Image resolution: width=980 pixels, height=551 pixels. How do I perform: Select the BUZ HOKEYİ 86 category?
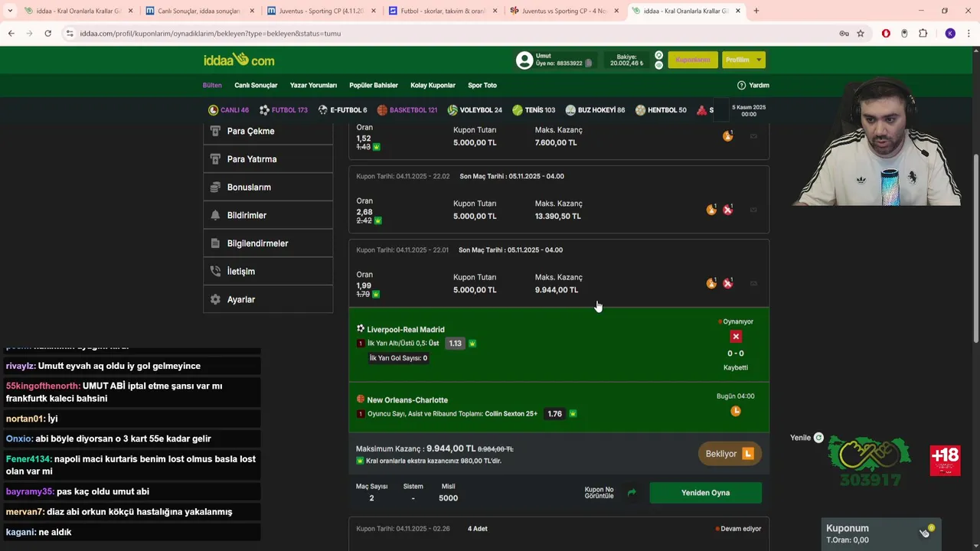click(595, 110)
